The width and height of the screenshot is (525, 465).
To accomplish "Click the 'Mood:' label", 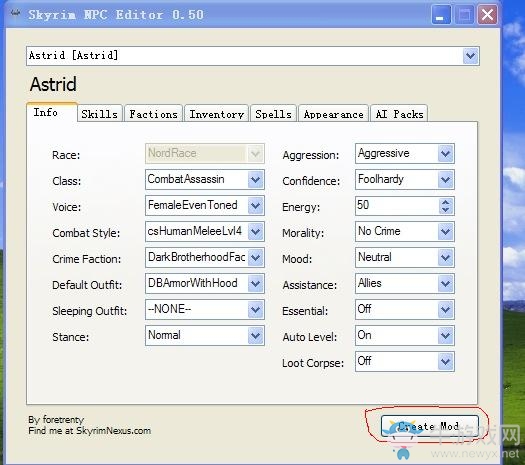I will [297, 259].
